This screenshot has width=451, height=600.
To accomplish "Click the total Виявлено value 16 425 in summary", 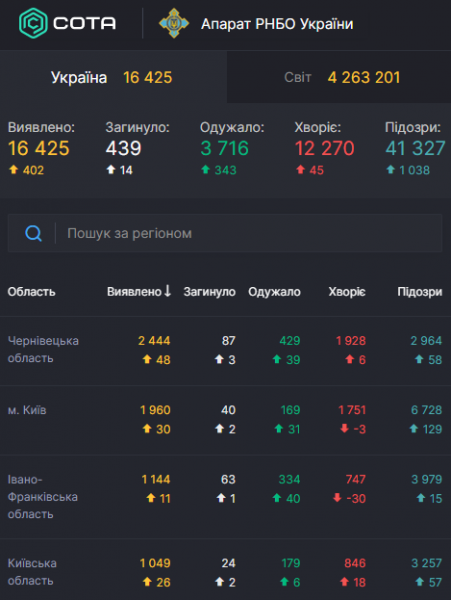I will (x=39, y=148).
